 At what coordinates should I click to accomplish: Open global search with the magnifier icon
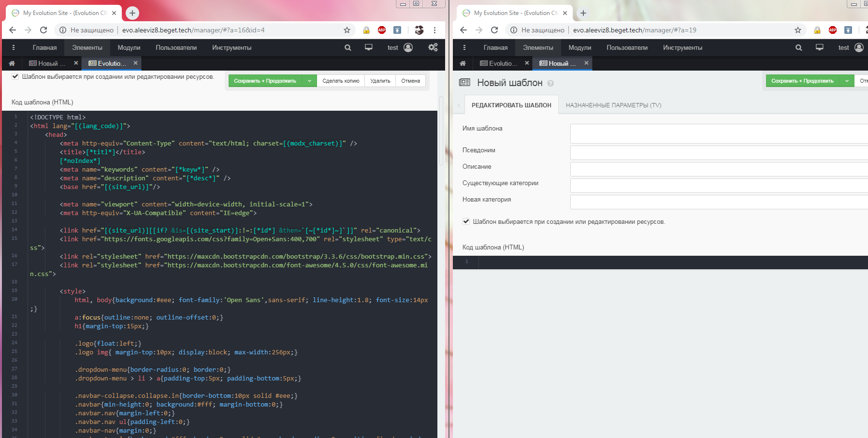click(x=347, y=47)
